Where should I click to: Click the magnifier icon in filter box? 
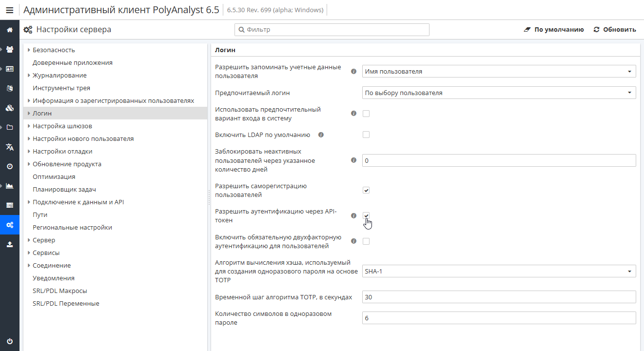pyautogui.click(x=241, y=30)
